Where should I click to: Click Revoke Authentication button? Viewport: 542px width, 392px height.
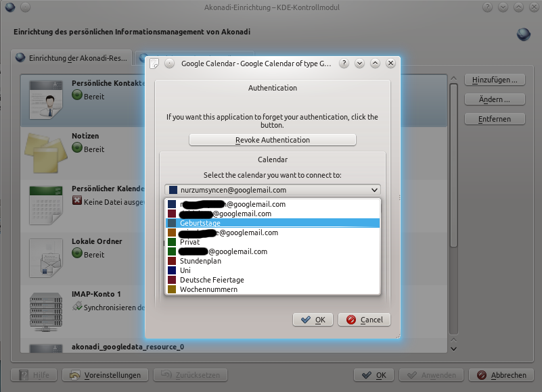[x=273, y=140]
